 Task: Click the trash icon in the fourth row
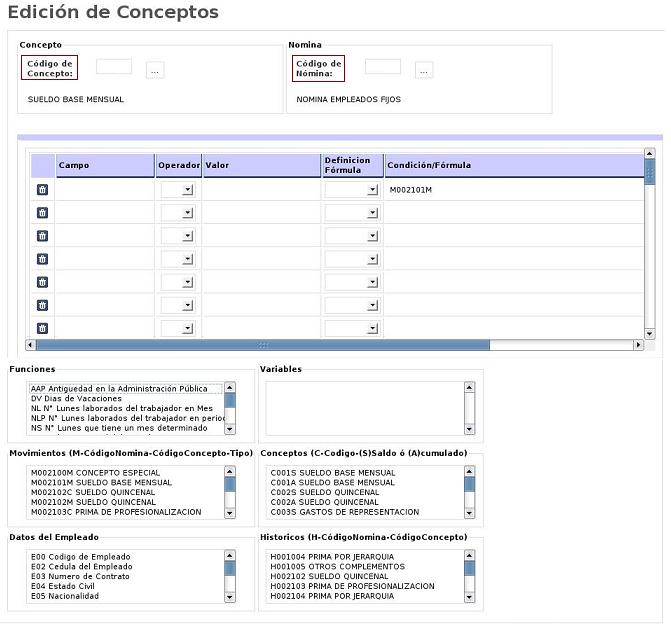(42, 259)
